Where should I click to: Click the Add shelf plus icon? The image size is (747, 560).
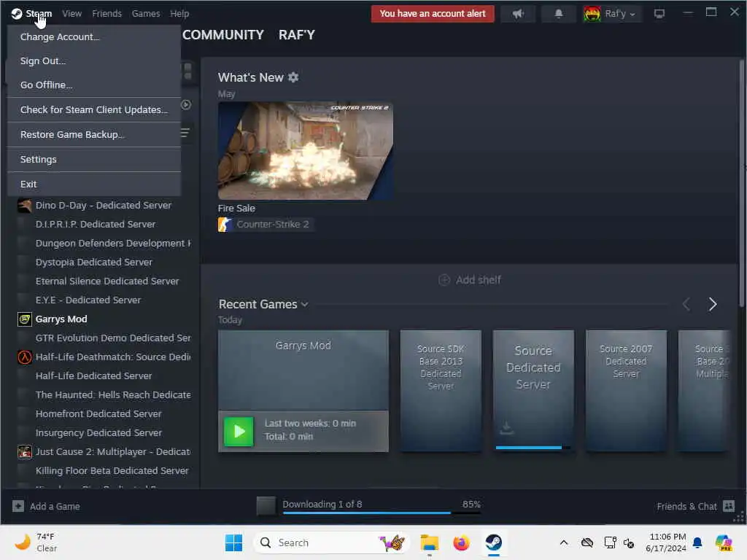point(444,280)
